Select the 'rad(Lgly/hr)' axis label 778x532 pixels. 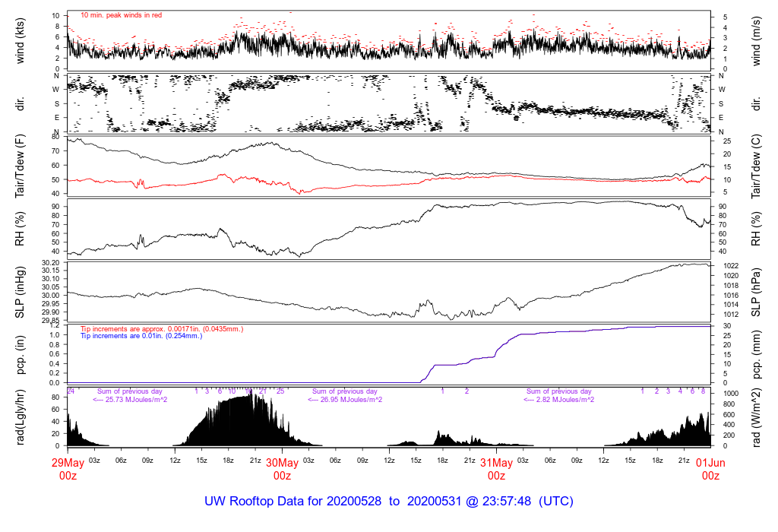click(x=20, y=417)
